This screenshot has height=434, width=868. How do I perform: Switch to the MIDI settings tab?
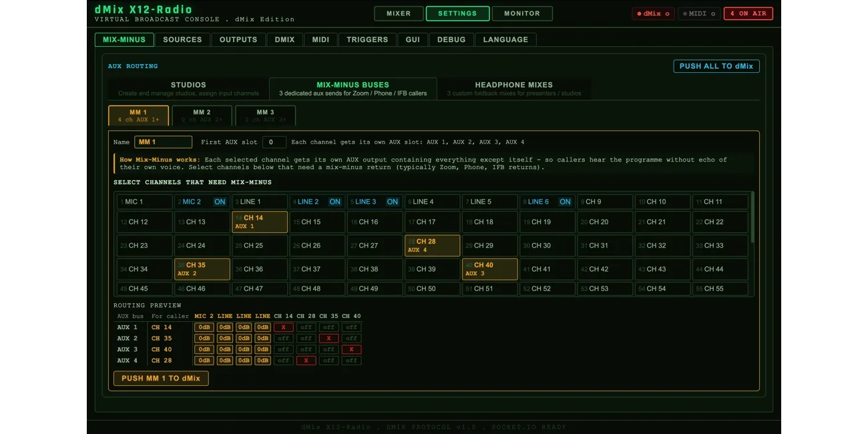pyautogui.click(x=320, y=39)
